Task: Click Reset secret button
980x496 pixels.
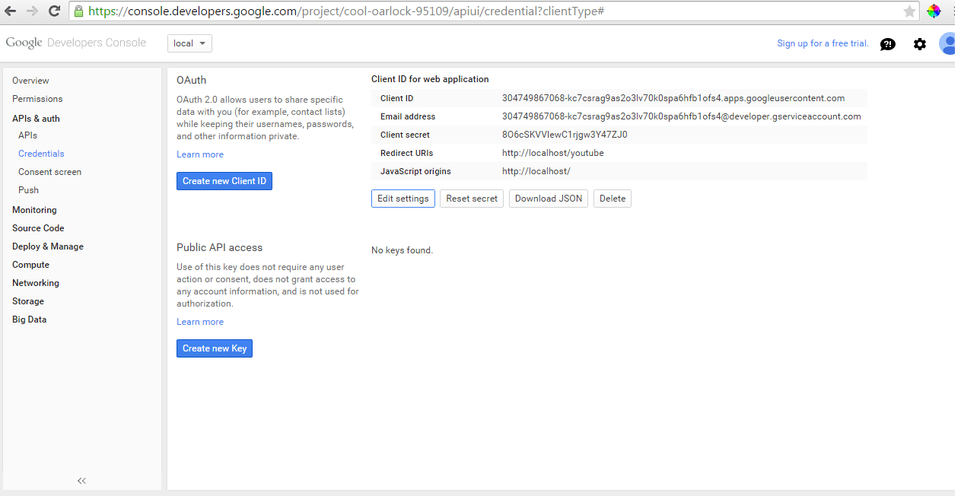Action: 472,199
